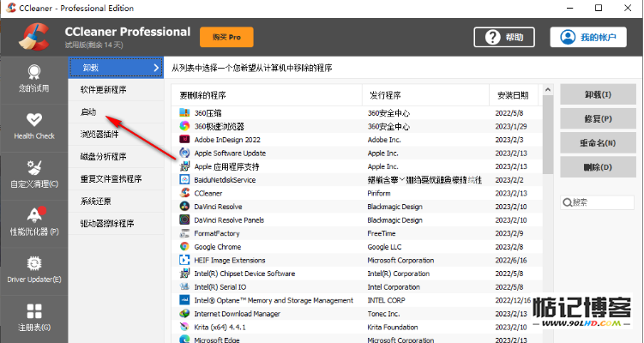Click the Google Chrome icon
Image resolution: width=644 pixels, height=343 pixels.
pos(184,246)
